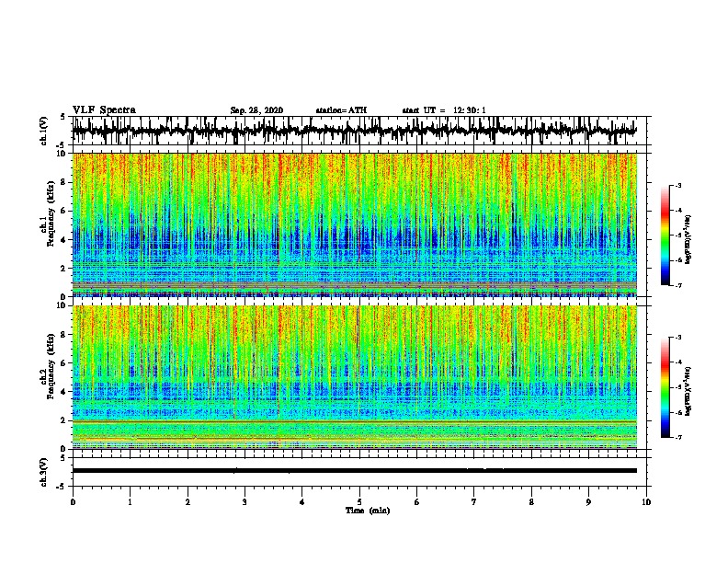Click the "5" tick of ch.1(V) axis
Screen dimensions: 728x563
click(63, 117)
